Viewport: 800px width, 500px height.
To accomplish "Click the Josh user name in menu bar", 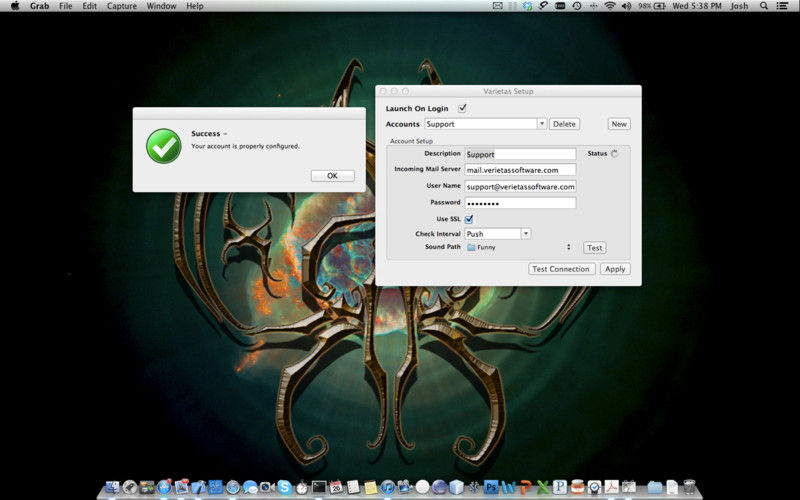I will pos(739,6).
